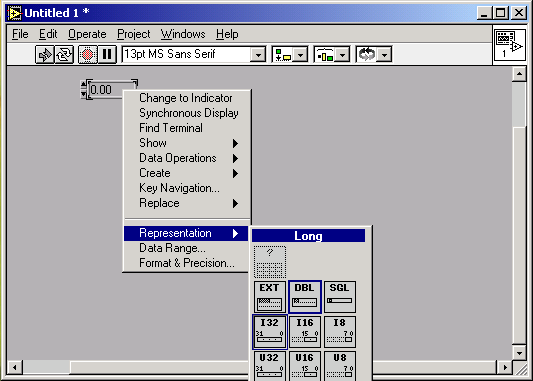Click the Abort Execution stop button

pyautogui.click(x=88, y=54)
